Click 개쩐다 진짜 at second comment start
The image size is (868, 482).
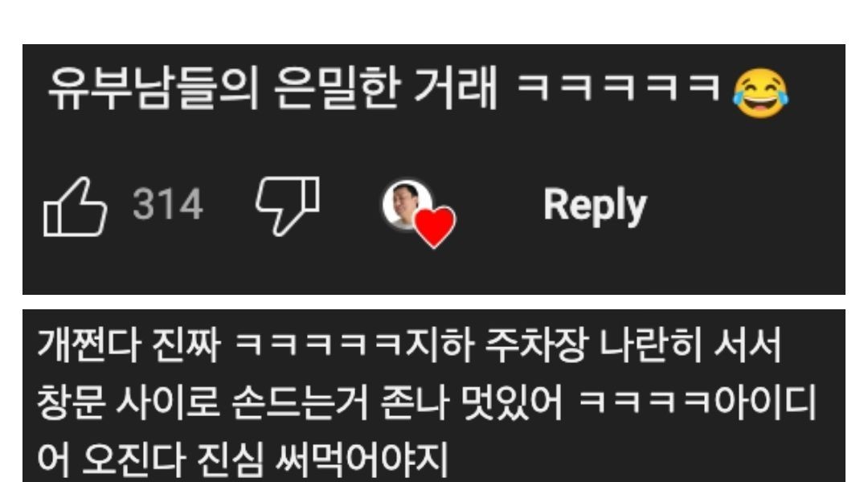pos(129,344)
